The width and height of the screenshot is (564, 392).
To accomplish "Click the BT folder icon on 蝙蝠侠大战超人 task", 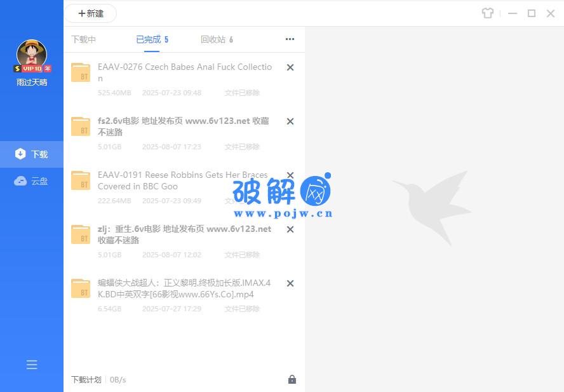I will [x=81, y=288].
